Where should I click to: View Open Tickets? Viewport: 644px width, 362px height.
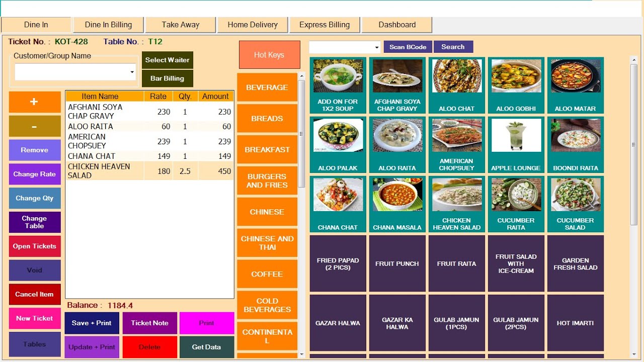click(x=35, y=246)
